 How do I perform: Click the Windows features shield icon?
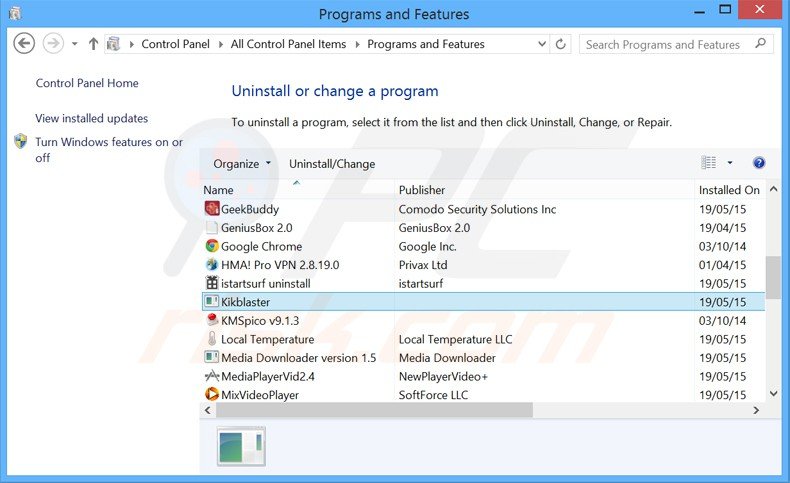pyautogui.click(x=21, y=141)
